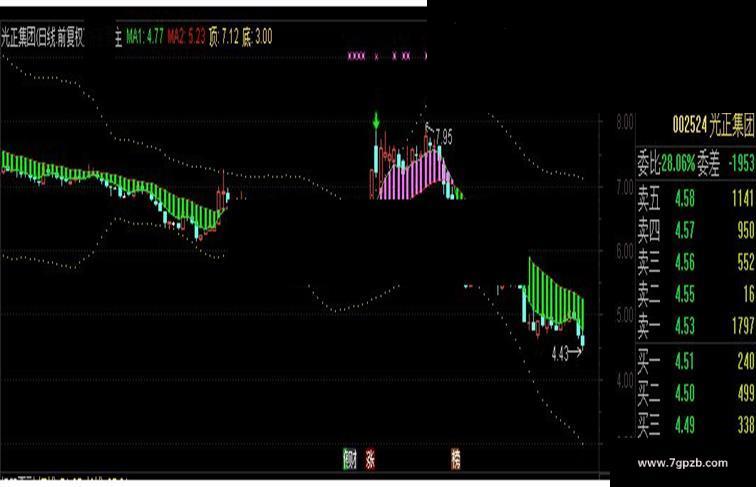Click stock code 002524 光正集团 header
This screenshot has height=487, width=756.
(714, 126)
